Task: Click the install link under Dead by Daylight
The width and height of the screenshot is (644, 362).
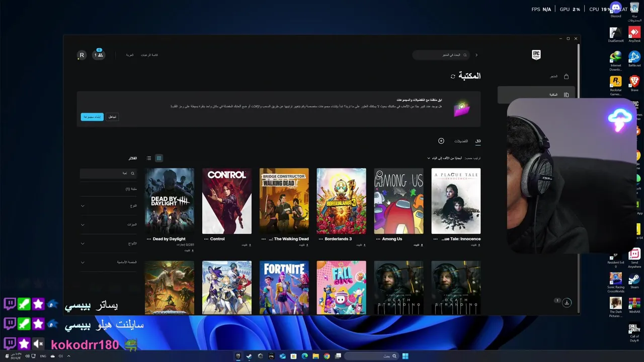Action: pyautogui.click(x=189, y=250)
